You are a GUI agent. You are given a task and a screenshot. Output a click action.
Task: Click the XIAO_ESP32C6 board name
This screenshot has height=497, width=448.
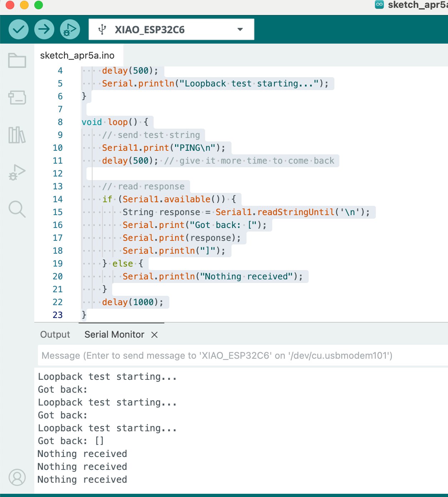point(150,30)
